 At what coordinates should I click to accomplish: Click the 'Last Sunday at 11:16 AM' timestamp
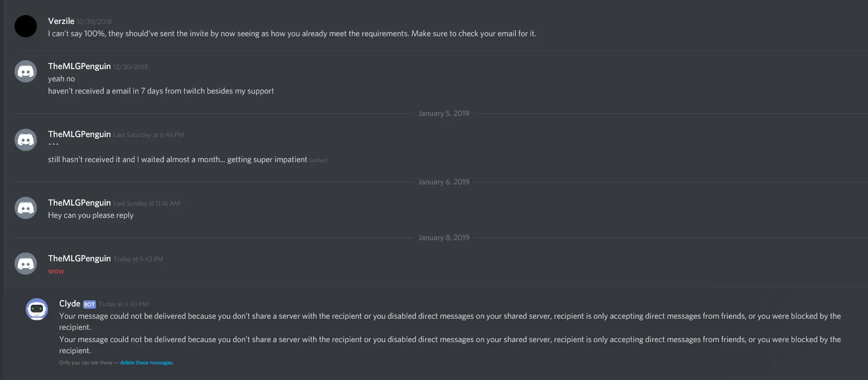click(x=147, y=203)
